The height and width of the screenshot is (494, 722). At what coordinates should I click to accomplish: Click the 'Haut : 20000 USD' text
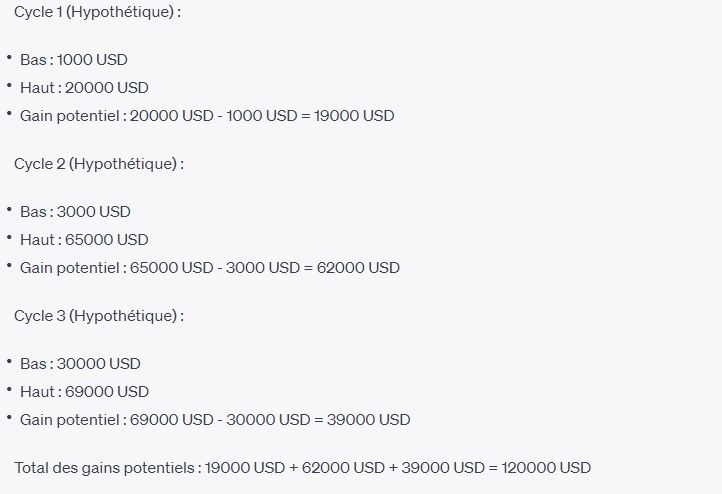coord(84,88)
